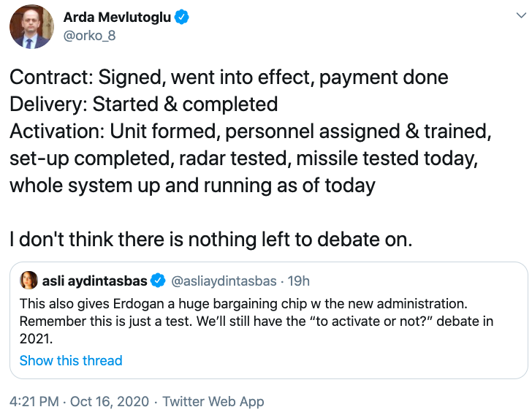This screenshot has height=415, width=532.
Task: Open the tweet options chevron menu
Action: (x=521, y=15)
